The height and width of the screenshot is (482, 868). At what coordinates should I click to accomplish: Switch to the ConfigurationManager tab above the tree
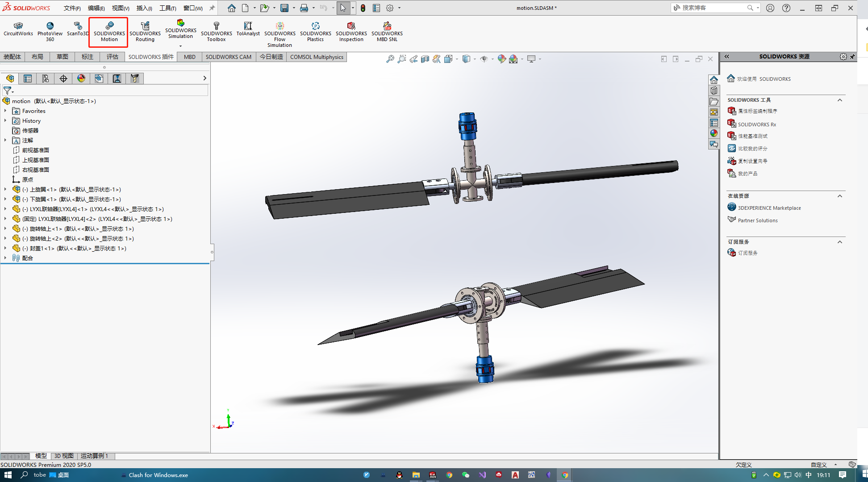[45, 78]
